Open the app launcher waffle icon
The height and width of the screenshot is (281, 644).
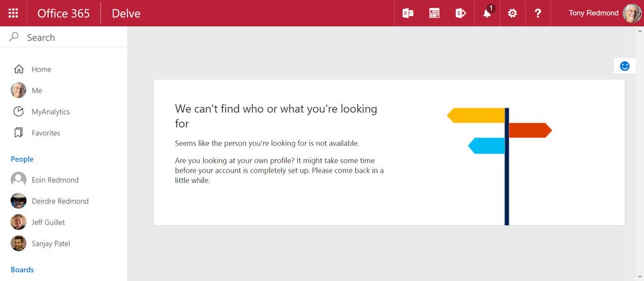coord(13,13)
